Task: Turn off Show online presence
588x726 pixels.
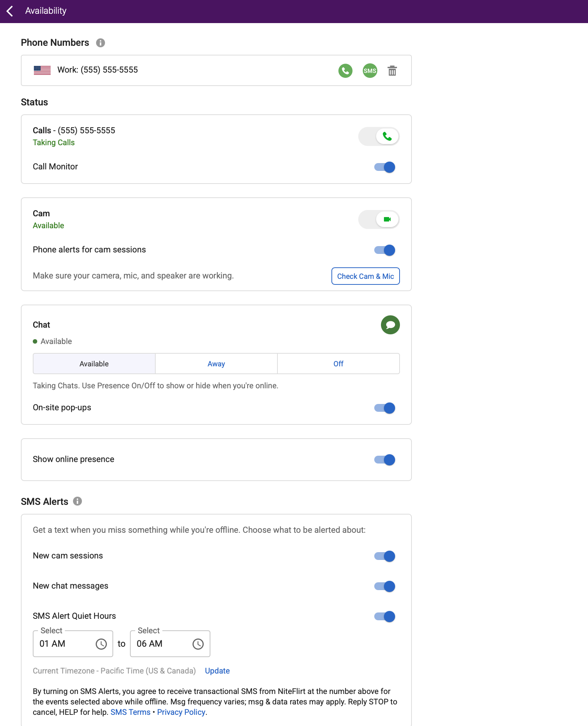Action: (x=385, y=460)
